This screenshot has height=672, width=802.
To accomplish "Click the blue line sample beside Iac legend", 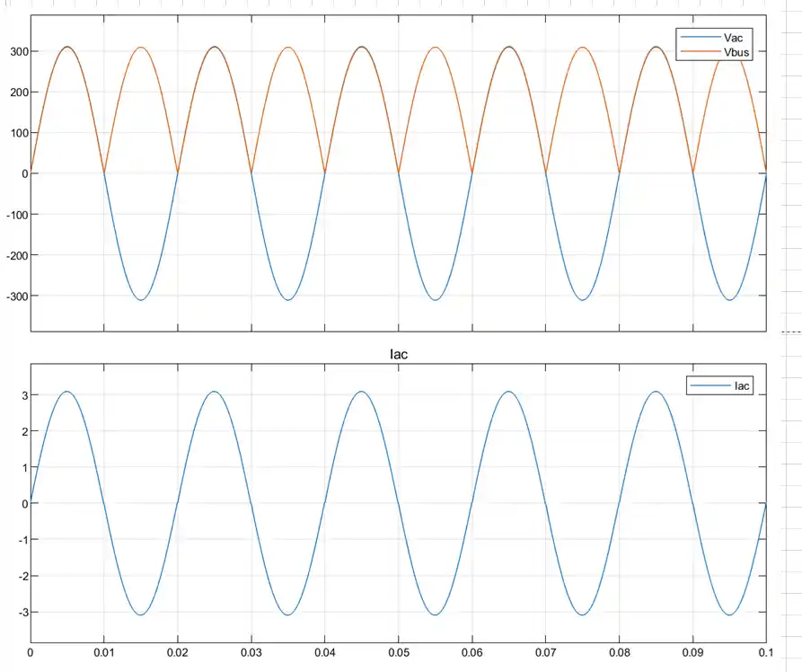I will pyautogui.click(x=711, y=385).
